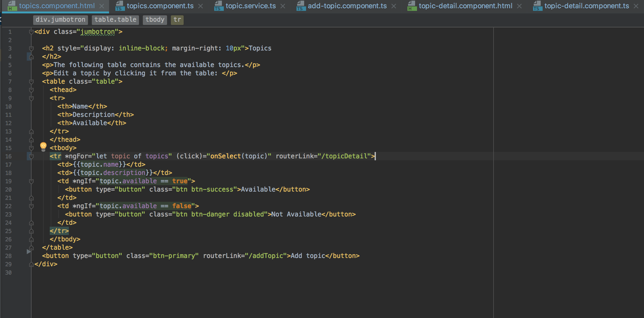Collapse the thead code fold at line 8
Screen dimensions: 644x318
pos(31,90)
